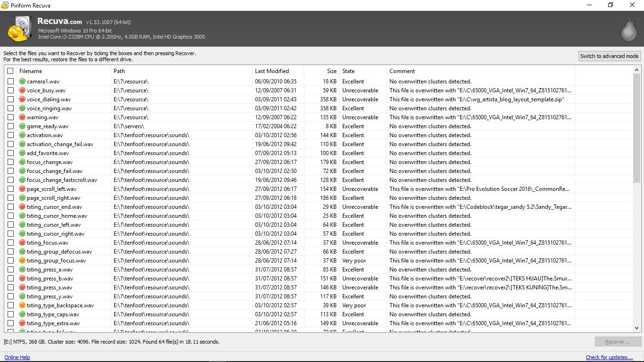The image size is (644, 362).
Task: Click the Piriform Recuva title bar icon
Action: pos(5,5)
